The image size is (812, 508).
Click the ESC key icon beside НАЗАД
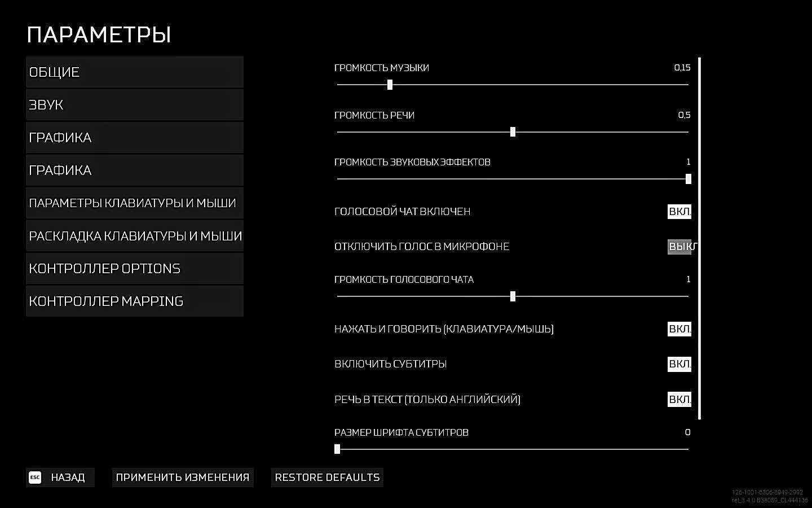pos(35,478)
